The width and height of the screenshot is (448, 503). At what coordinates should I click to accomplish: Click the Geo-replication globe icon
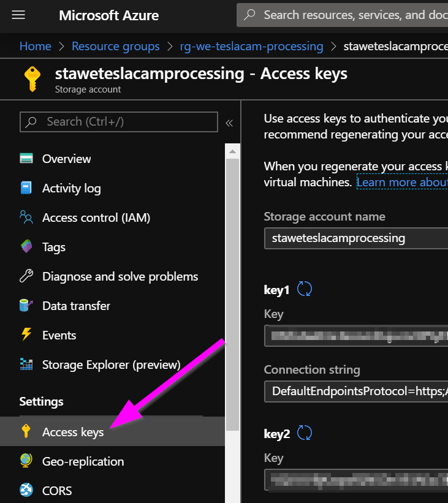26,460
